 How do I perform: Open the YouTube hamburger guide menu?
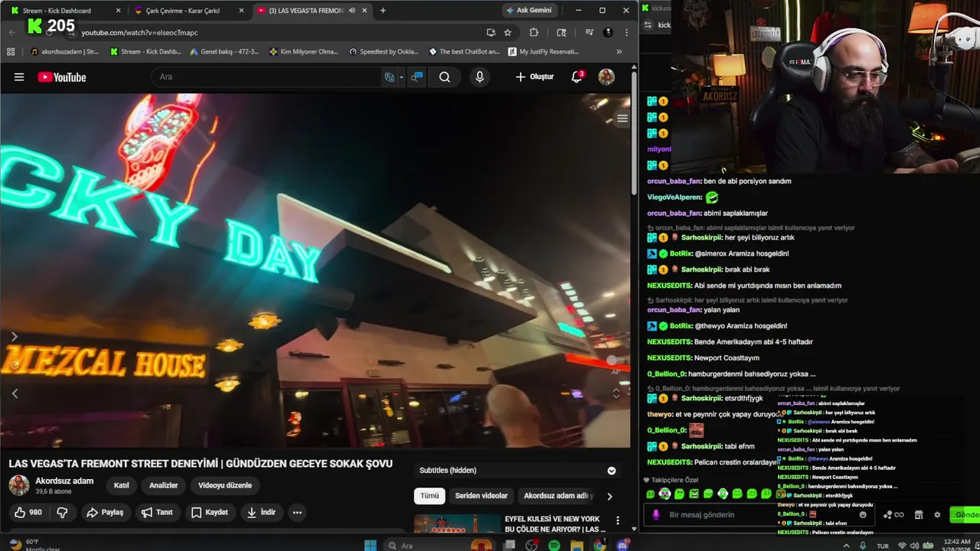click(x=19, y=77)
